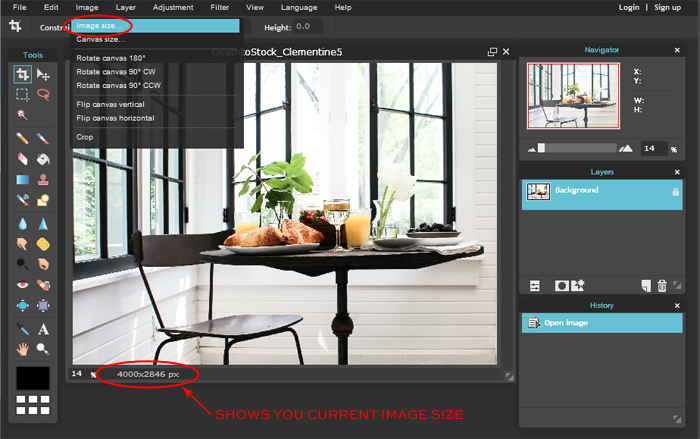Open layer settings toggle icon
This screenshot has height=439, width=700.
pyautogui.click(x=534, y=286)
